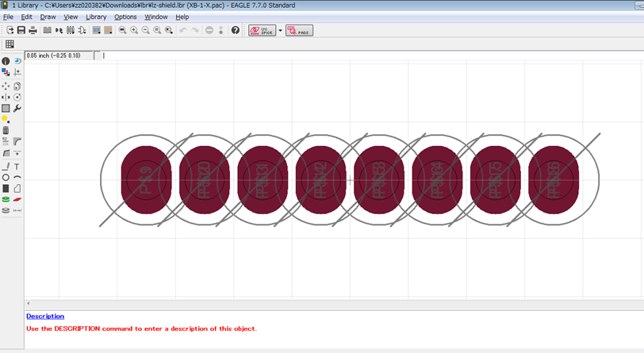
Task: Select the Change wrench tool
Action: pos(17,109)
